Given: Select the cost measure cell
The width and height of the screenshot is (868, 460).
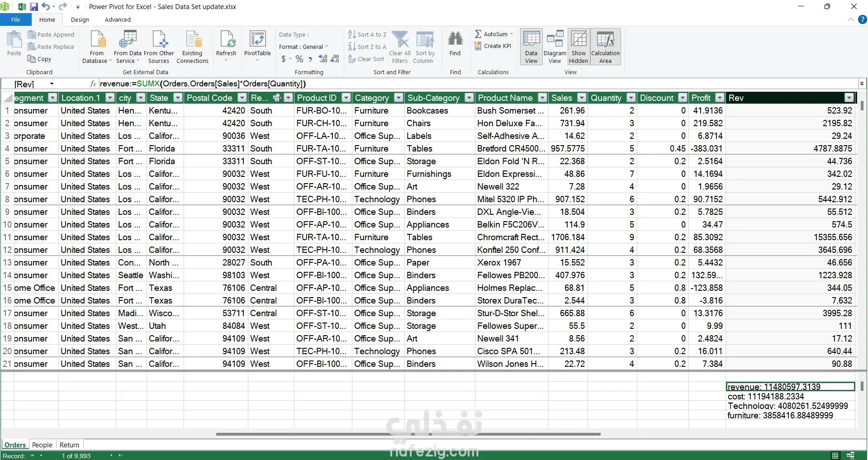Looking at the screenshot, I should pos(791,397).
